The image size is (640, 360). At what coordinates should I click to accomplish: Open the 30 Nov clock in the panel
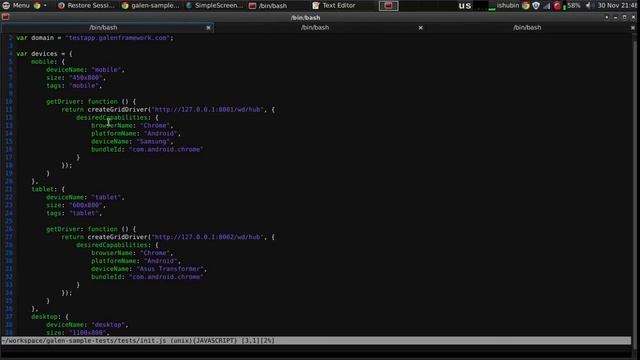617,5
